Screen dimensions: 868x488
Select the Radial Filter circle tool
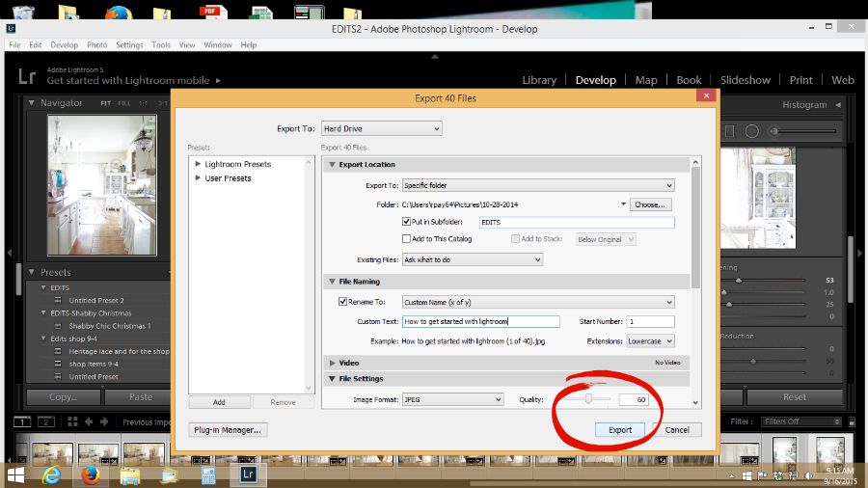click(751, 131)
